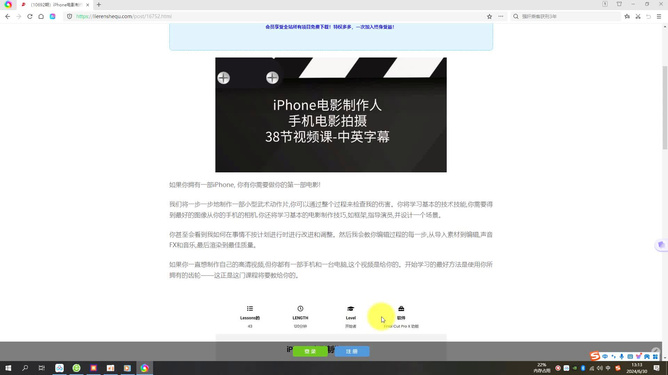Click the Sogou input method S icon

click(595, 355)
